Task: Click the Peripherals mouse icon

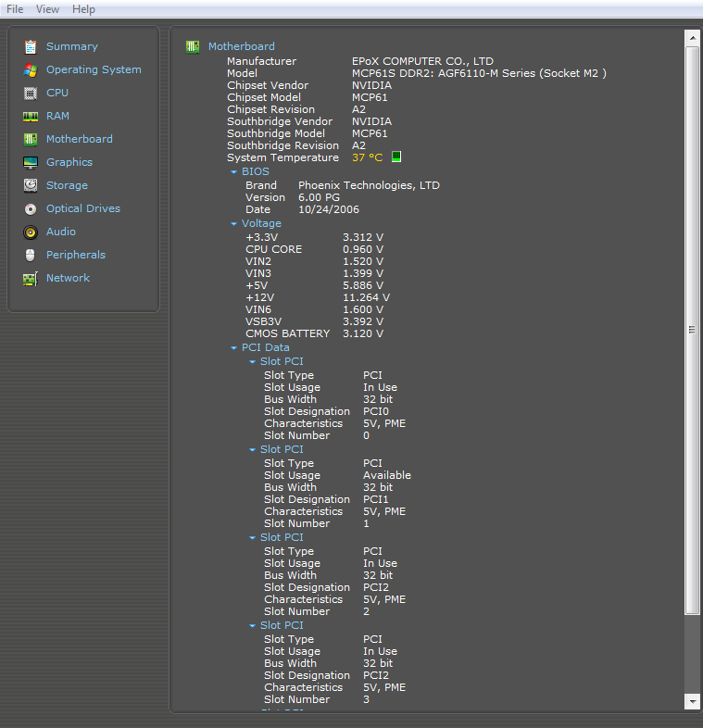Action: [x=31, y=256]
